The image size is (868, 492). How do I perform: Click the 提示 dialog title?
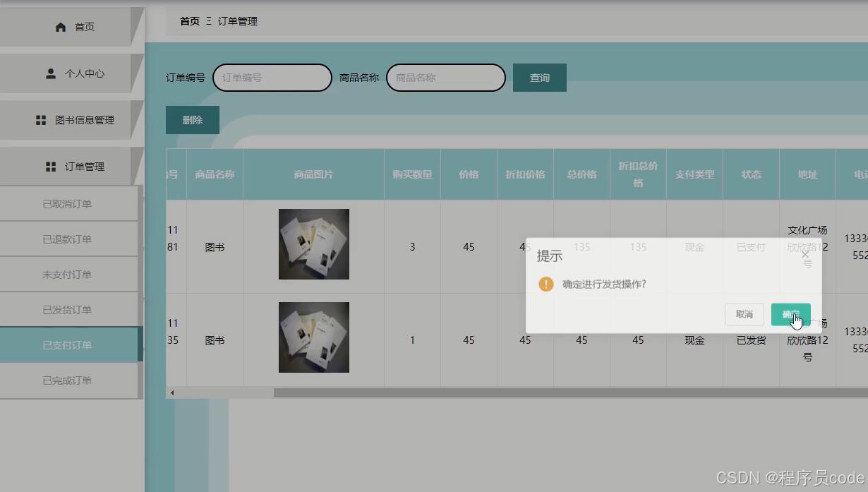pyautogui.click(x=550, y=256)
